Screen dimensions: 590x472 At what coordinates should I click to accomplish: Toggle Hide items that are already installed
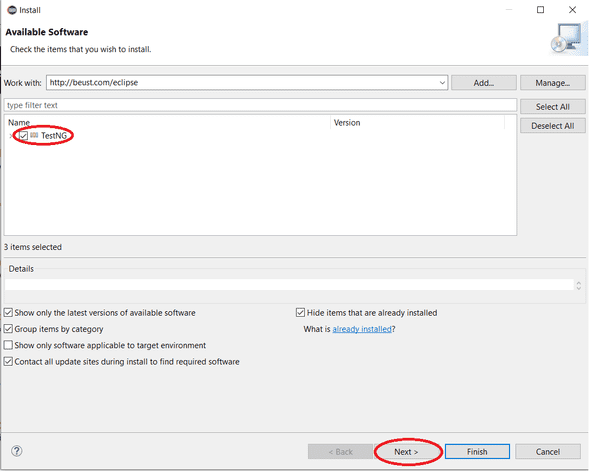[x=300, y=312]
